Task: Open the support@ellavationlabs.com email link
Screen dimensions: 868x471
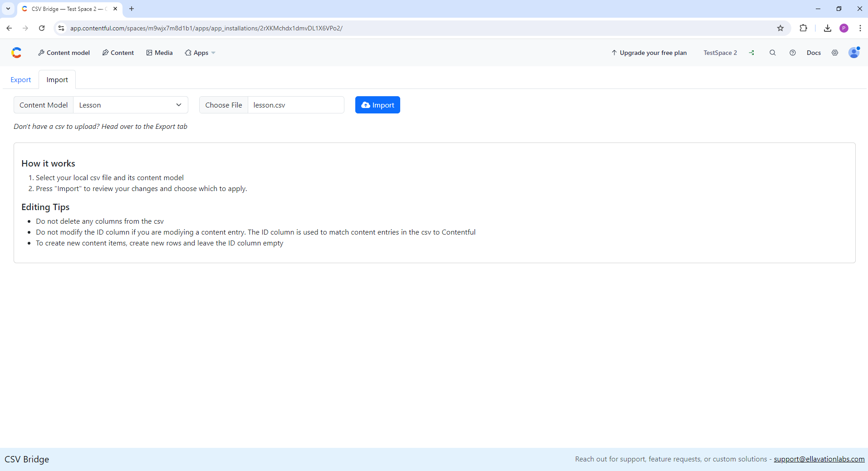Action: pos(819,459)
